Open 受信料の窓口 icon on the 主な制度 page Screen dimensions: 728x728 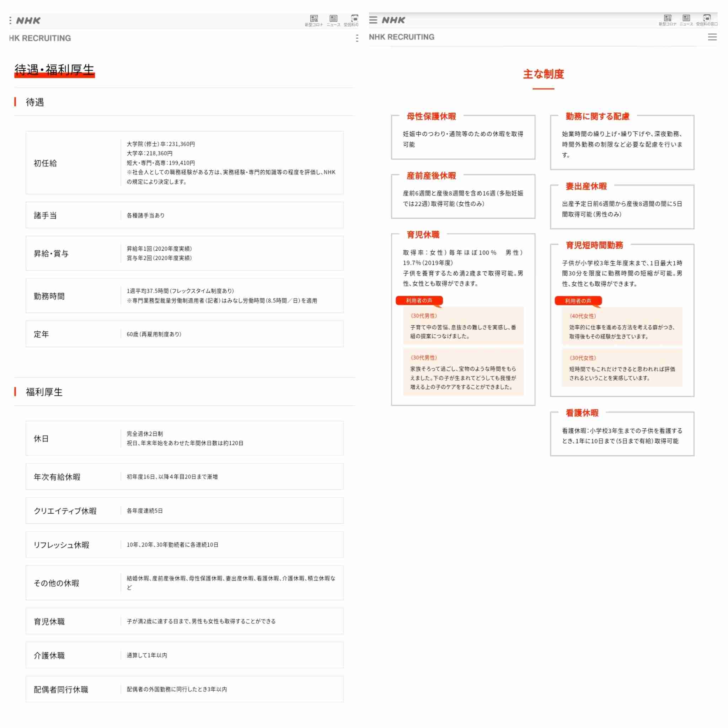point(707,20)
